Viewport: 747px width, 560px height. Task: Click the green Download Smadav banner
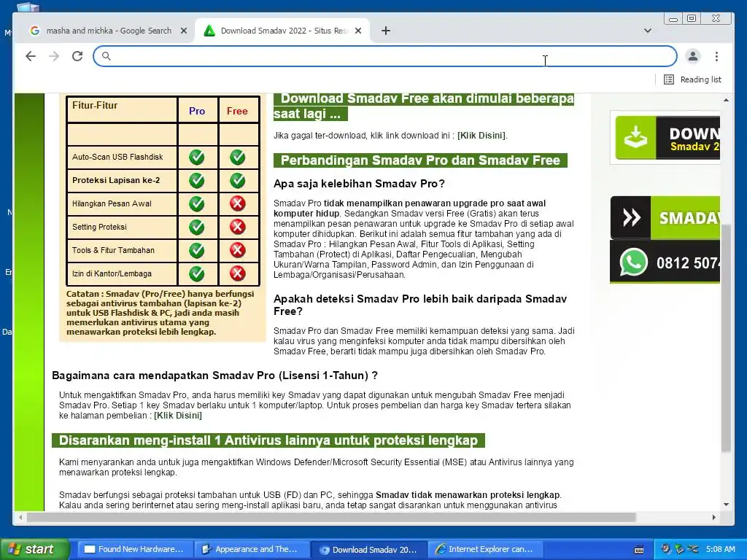pos(667,138)
